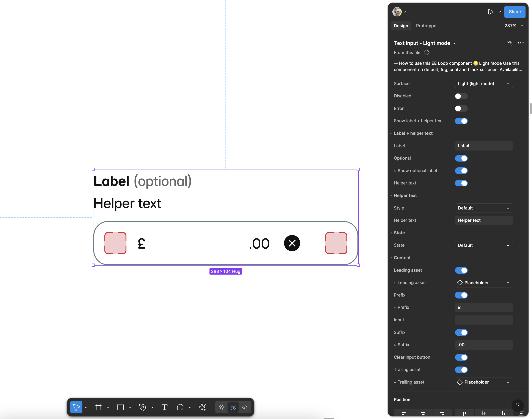The height and width of the screenshot is (419, 532).
Task: Open the three-dots component options menu
Action: 521,43
